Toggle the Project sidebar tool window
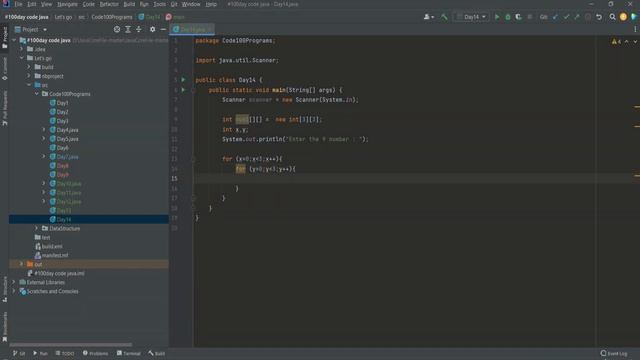 (x=4, y=38)
